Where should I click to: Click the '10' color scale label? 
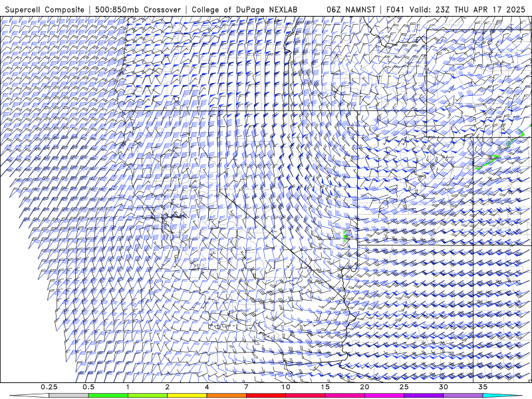[x=286, y=387]
